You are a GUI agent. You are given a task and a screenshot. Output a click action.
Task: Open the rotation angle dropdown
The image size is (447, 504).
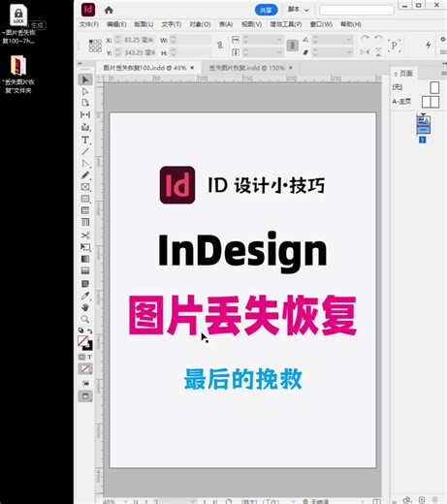(349, 40)
